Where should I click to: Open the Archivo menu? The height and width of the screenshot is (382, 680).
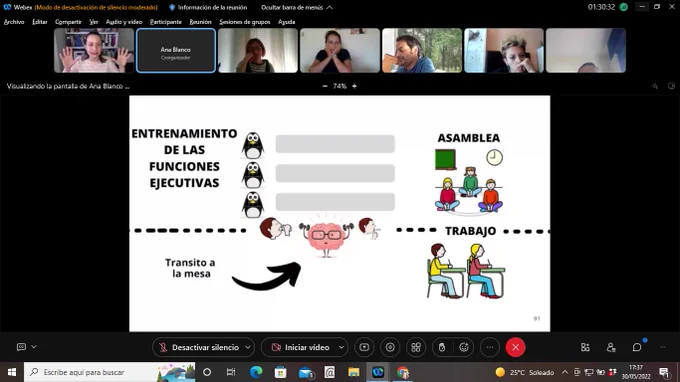coord(14,22)
